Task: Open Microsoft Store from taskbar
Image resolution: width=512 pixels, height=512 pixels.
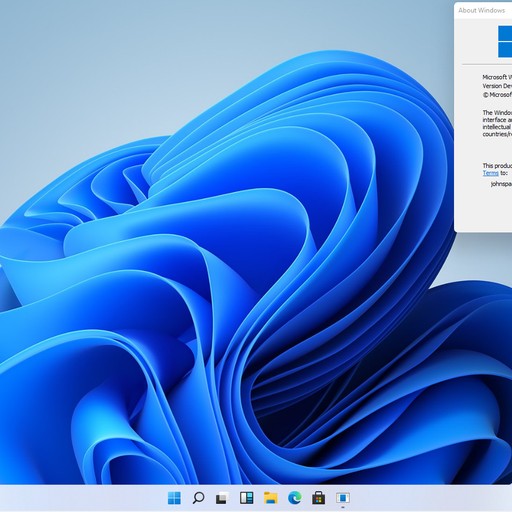Action: [319, 498]
